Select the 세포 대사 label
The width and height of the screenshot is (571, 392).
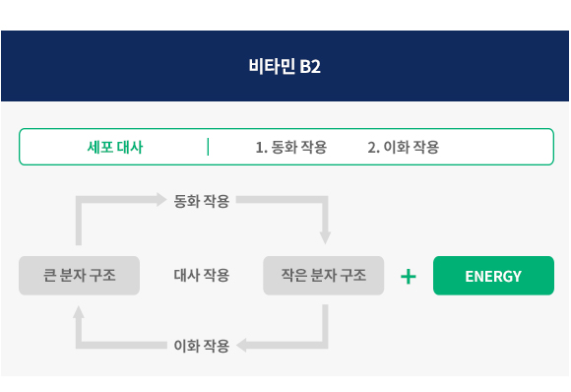[x=115, y=147]
